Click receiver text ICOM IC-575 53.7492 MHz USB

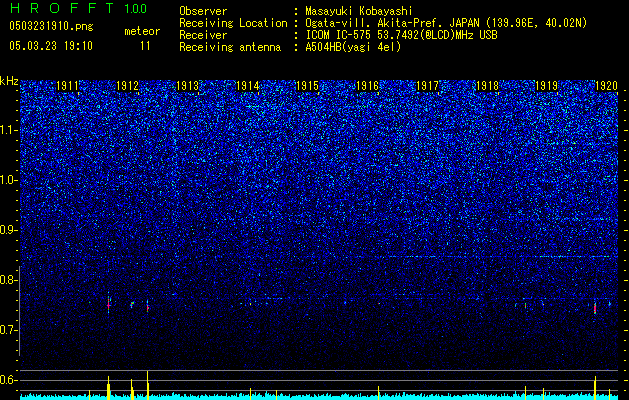tap(401, 35)
